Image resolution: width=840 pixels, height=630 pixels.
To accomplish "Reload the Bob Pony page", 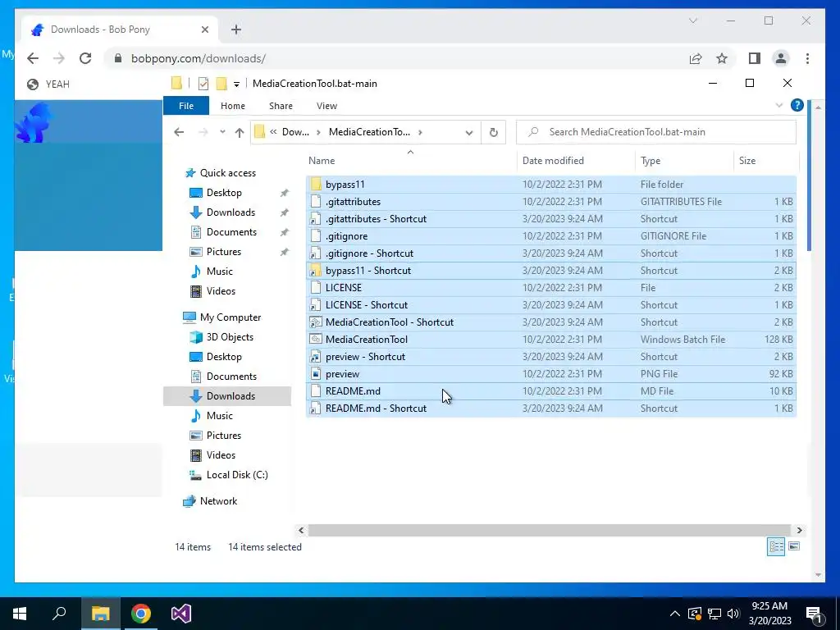I will [85, 58].
